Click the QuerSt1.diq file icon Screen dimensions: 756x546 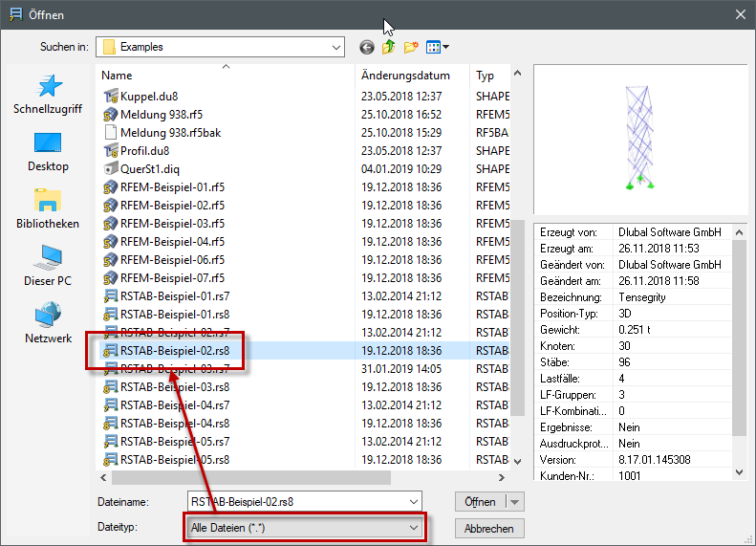[x=111, y=169]
